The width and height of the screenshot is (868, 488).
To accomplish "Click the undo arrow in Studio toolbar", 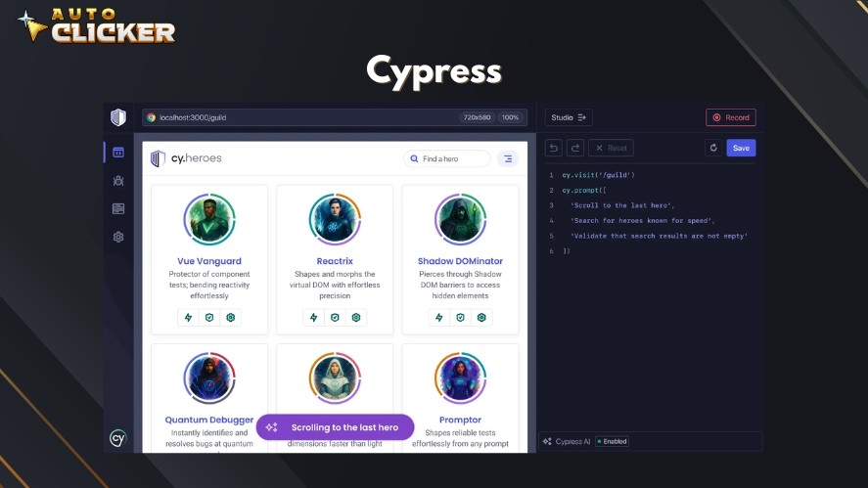I will coord(554,148).
